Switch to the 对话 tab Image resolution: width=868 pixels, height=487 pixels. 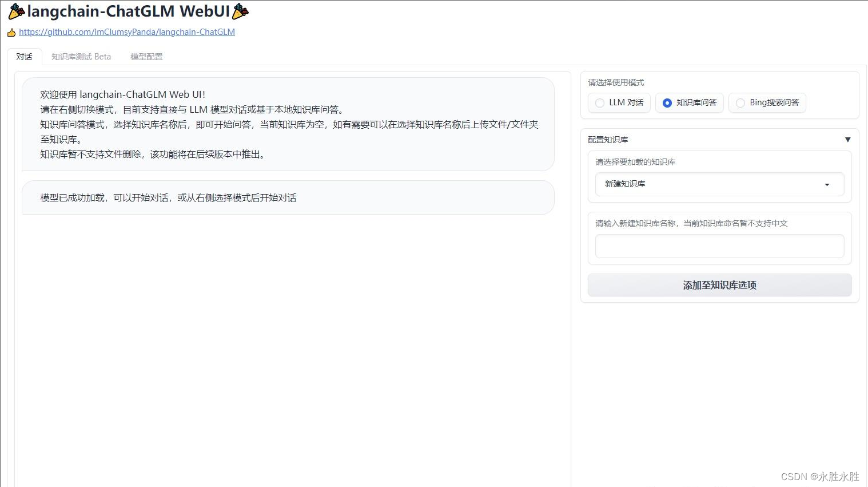(x=24, y=57)
